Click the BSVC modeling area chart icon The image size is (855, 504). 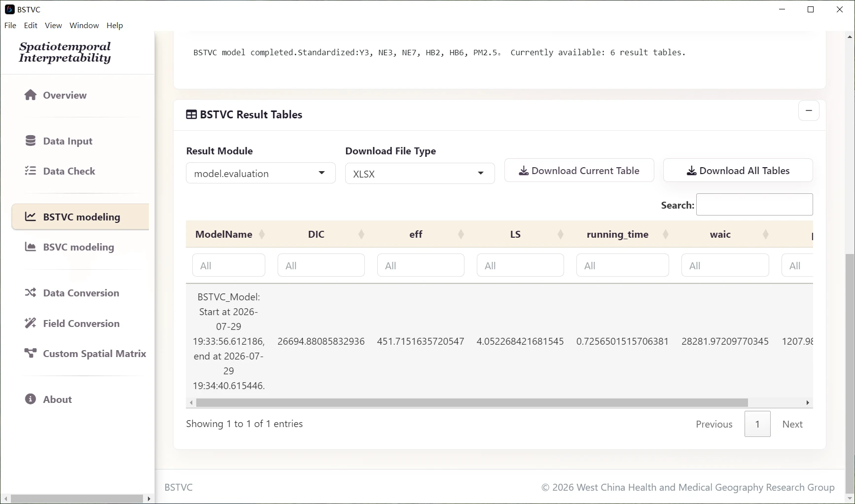(31, 247)
